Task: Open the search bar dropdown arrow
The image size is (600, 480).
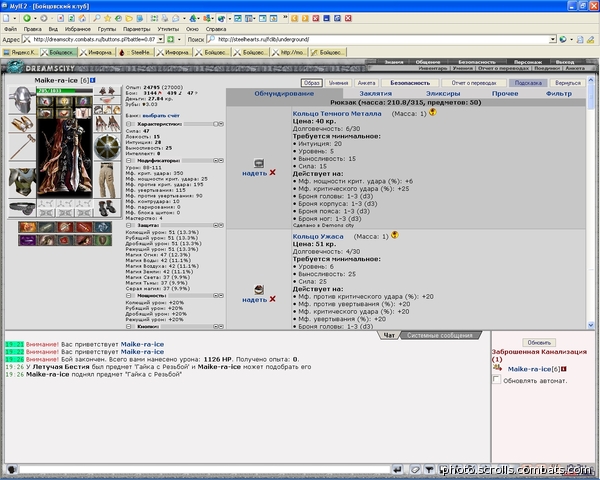Action: click(553, 39)
